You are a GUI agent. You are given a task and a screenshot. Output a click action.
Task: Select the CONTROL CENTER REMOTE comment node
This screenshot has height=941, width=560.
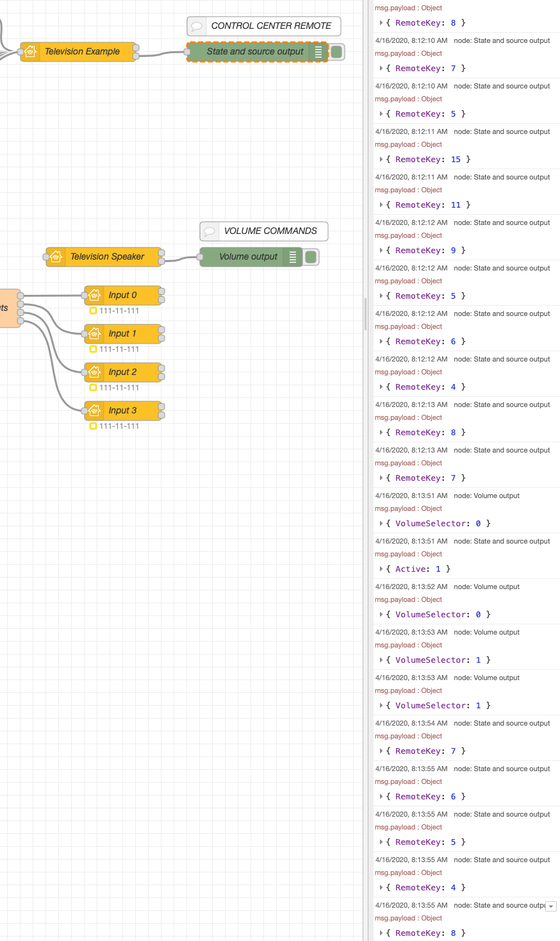(x=264, y=26)
